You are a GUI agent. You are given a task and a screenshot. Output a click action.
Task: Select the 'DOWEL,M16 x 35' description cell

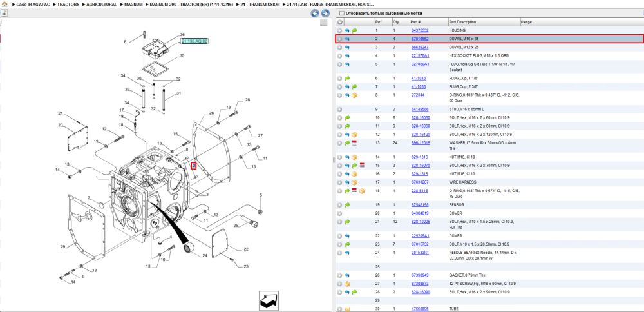[464, 39]
